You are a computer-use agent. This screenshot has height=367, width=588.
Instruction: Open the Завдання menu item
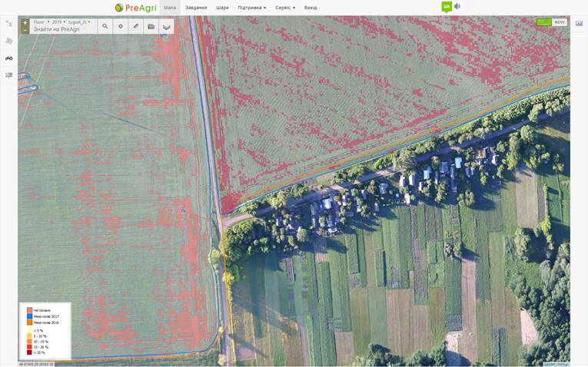point(196,8)
